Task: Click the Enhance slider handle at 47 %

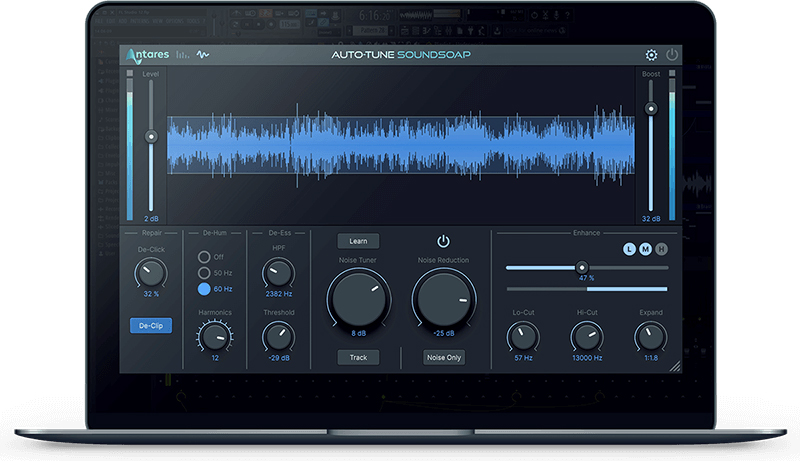Action: [x=582, y=267]
